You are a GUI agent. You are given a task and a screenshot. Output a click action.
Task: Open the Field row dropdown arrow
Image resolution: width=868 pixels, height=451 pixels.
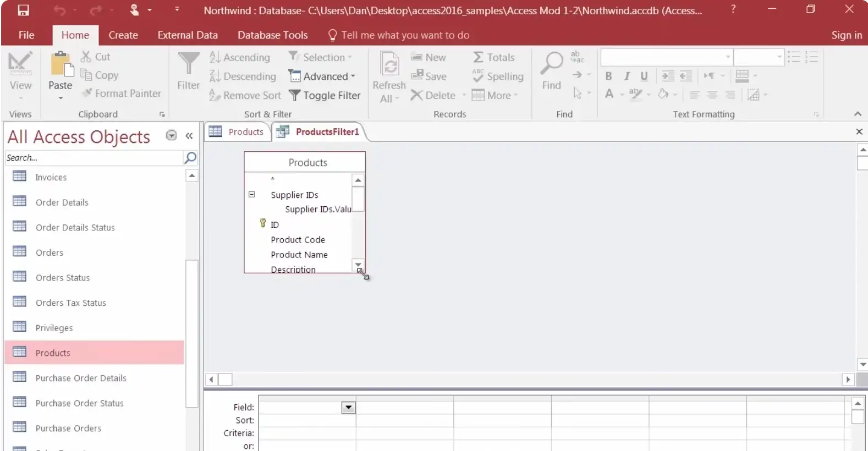coord(348,408)
